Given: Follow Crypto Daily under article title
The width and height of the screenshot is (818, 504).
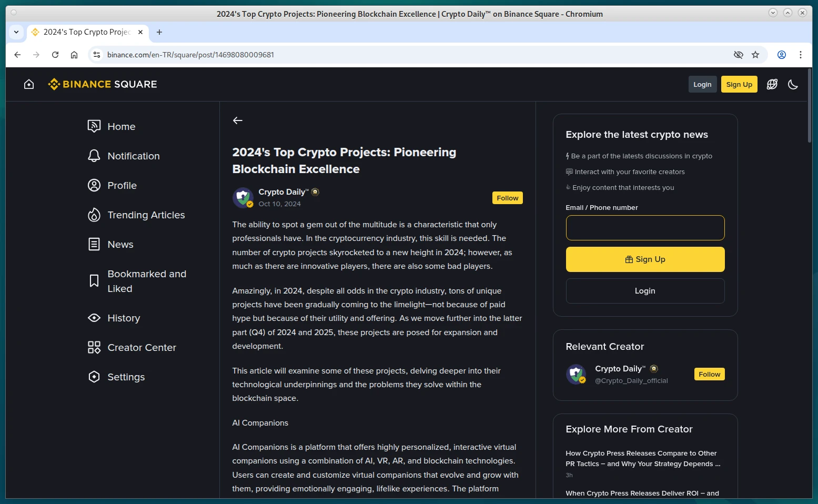Looking at the screenshot, I should [507, 198].
